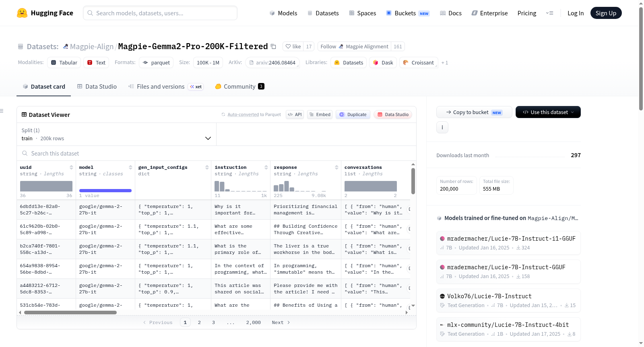Open the extra navigation menu icon beside Pricing
Viewport: 644px width, 347px height.
coord(549,13)
